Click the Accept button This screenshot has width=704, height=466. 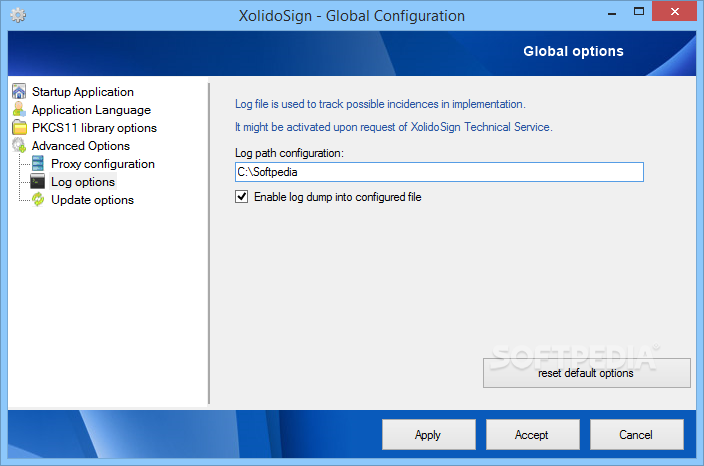[532, 435]
